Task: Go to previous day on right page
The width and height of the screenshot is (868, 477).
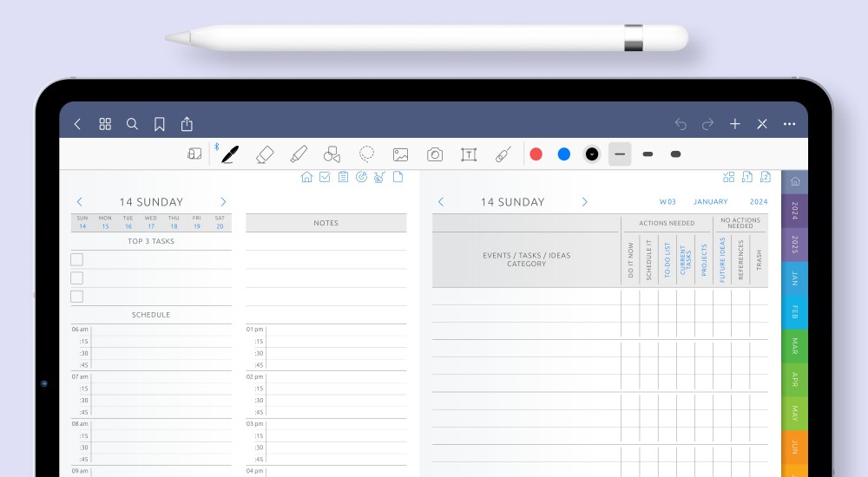Action: coord(441,202)
